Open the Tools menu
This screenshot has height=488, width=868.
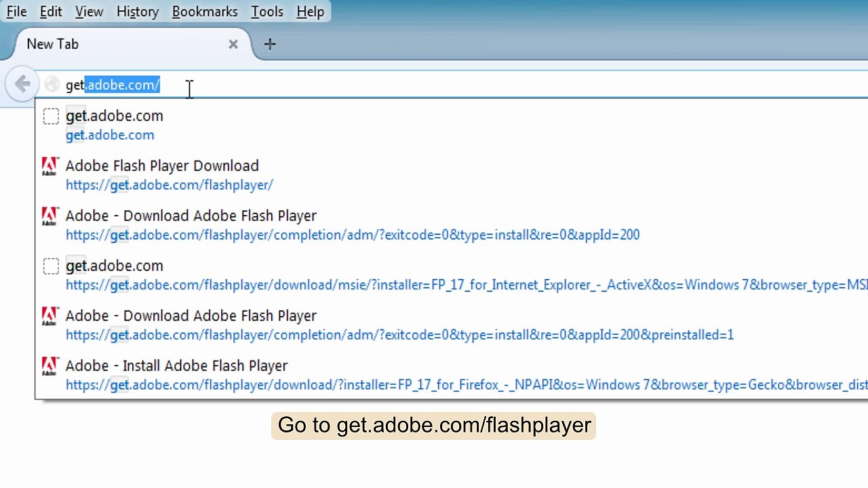click(x=267, y=12)
